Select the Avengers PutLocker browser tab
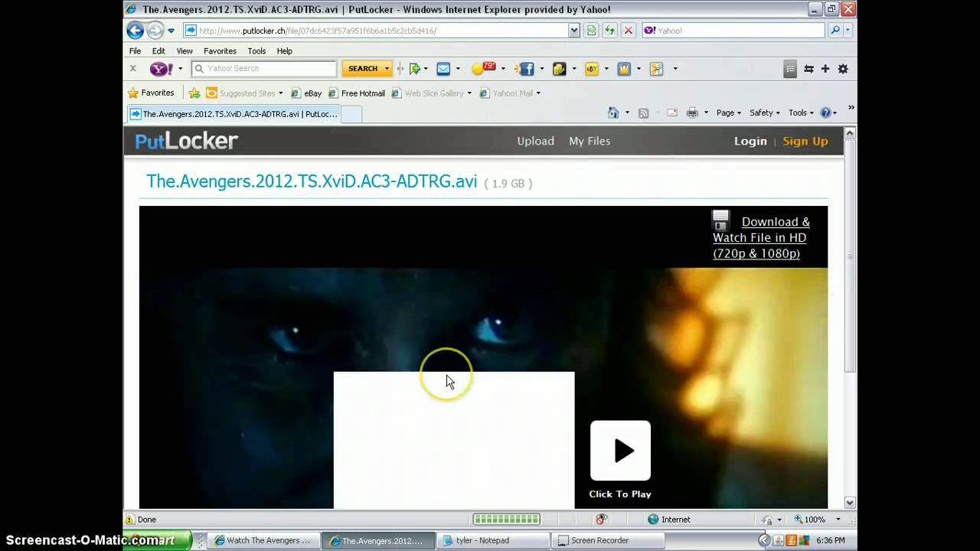The width and height of the screenshot is (980, 551). [234, 114]
